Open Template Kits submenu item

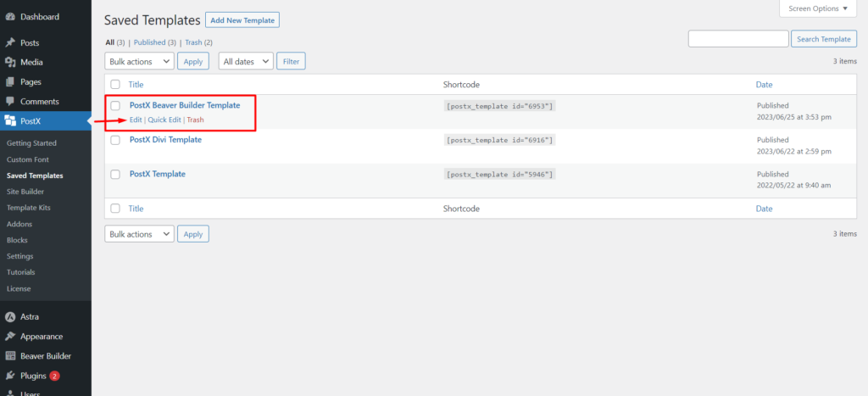(x=28, y=208)
